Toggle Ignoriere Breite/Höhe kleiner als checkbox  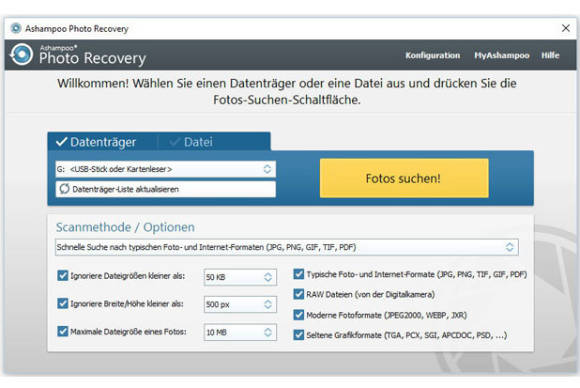(x=63, y=303)
